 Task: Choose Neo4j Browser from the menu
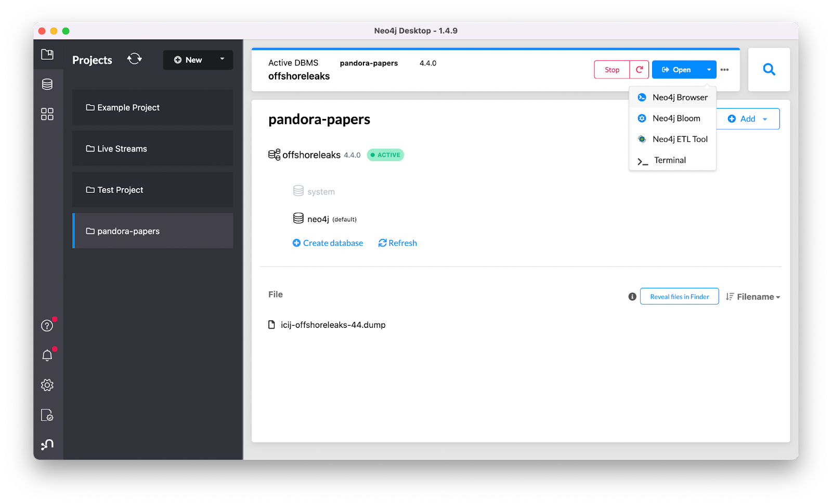coord(673,97)
